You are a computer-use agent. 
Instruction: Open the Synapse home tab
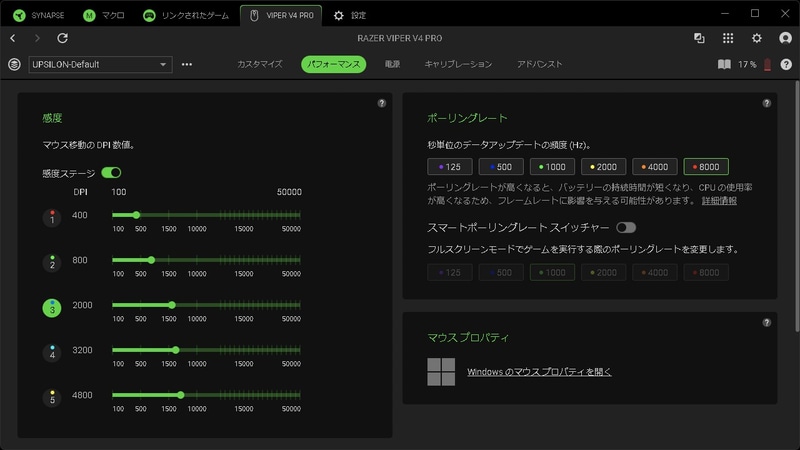click(39, 15)
